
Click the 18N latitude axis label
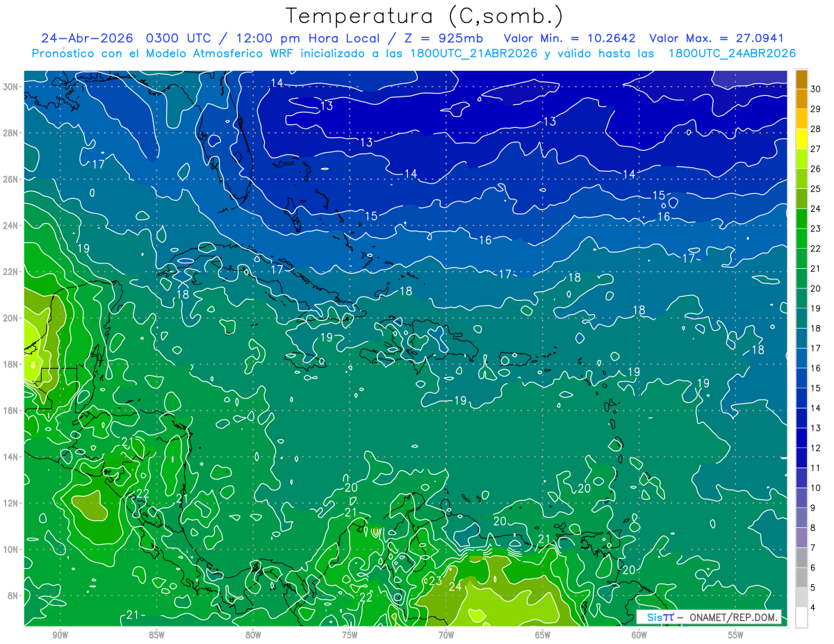pyautogui.click(x=10, y=364)
